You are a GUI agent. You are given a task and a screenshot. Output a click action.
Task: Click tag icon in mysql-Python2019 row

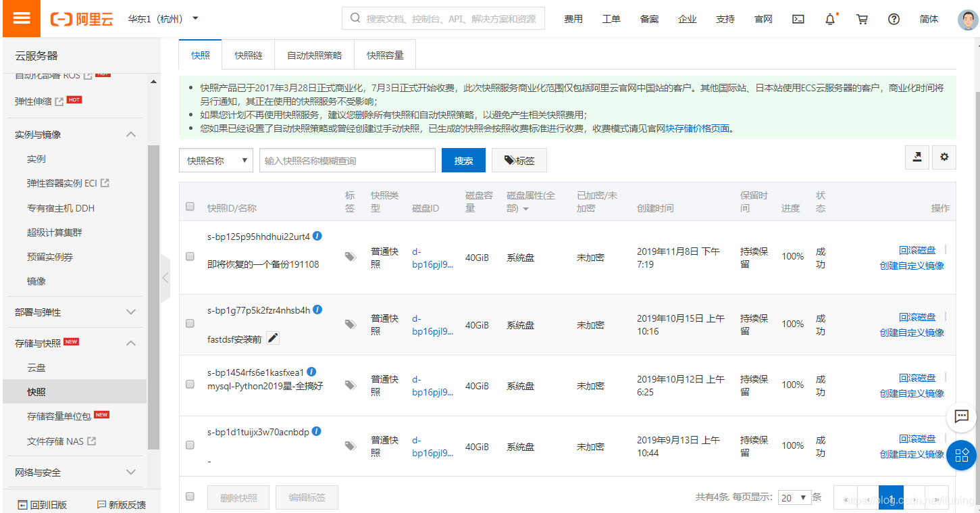[x=351, y=385]
